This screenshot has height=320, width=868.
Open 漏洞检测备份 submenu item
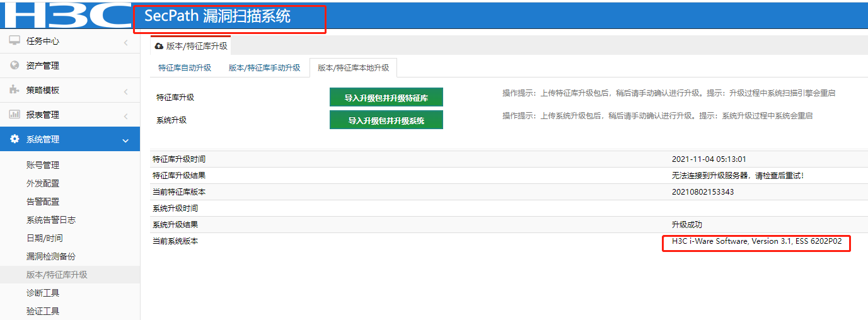[x=51, y=256]
